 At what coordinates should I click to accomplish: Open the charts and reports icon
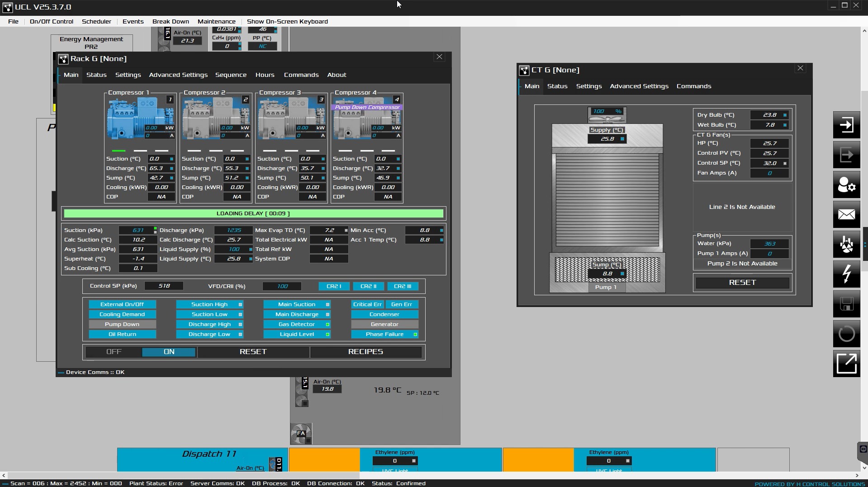coord(846,245)
